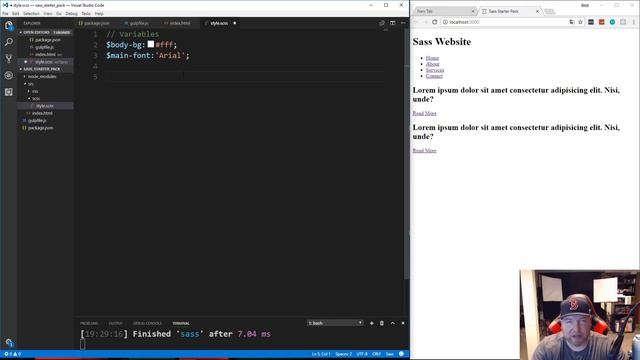Screen dimensions: 640x360
Task: Open the Debug view in activity bar
Action: coord(9,75)
